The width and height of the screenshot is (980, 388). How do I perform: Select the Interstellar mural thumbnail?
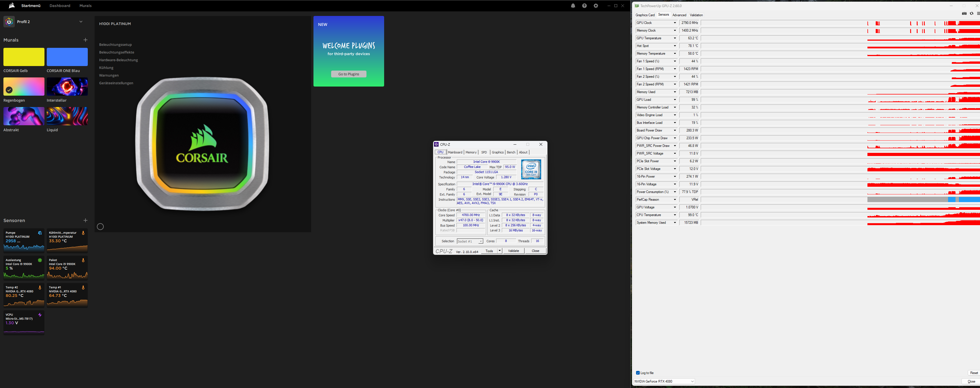click(67, 87)
